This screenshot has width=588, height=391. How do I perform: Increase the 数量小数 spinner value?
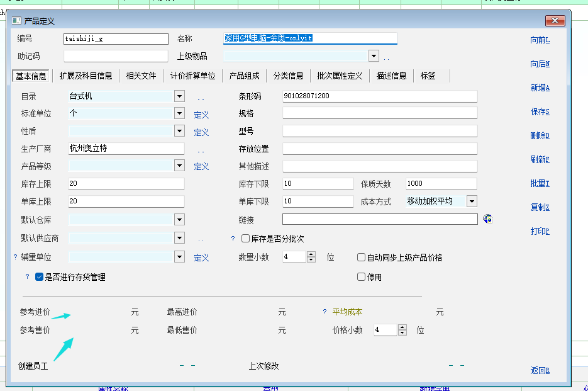coord(311,254)
